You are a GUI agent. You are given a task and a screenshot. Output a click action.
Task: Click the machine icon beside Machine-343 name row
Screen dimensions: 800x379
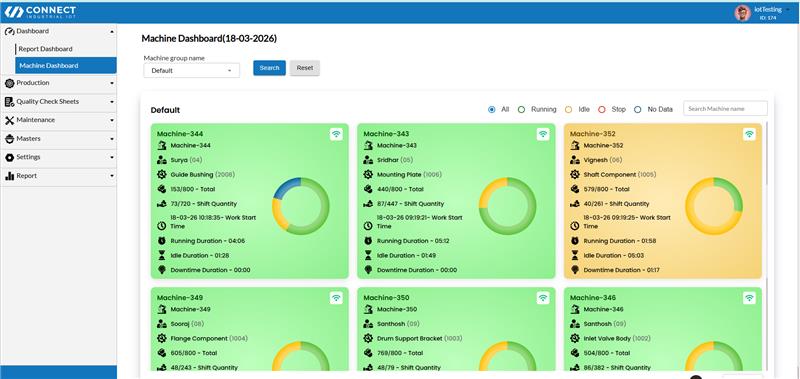point(368,145)
